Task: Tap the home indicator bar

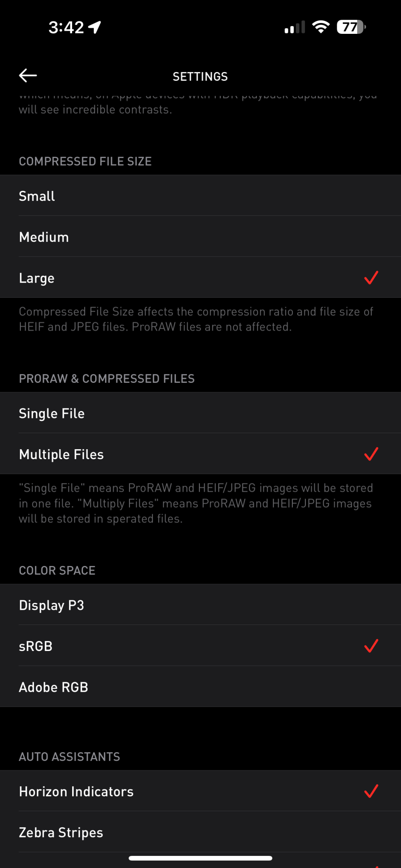Action: pos(200,858)
